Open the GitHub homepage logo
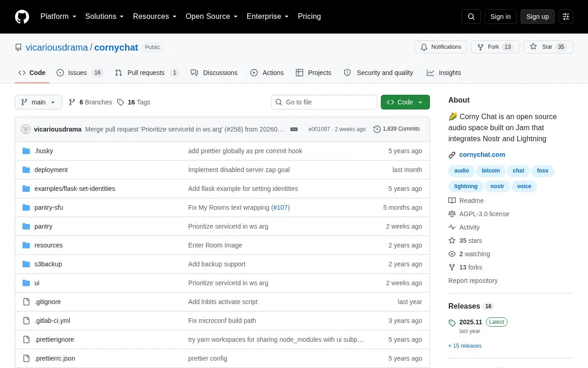The height and width of the screenshot is (368, 588). 22,17
